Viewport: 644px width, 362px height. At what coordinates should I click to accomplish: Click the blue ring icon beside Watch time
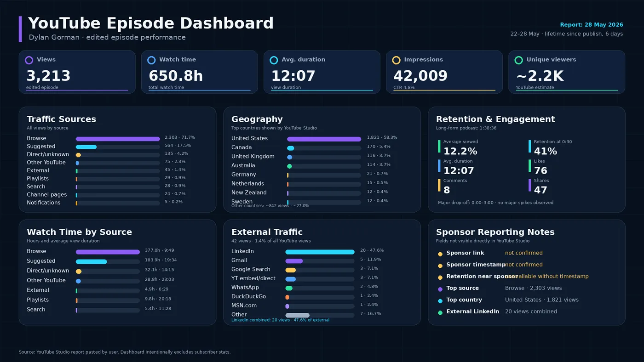click(x=151, y=60)
